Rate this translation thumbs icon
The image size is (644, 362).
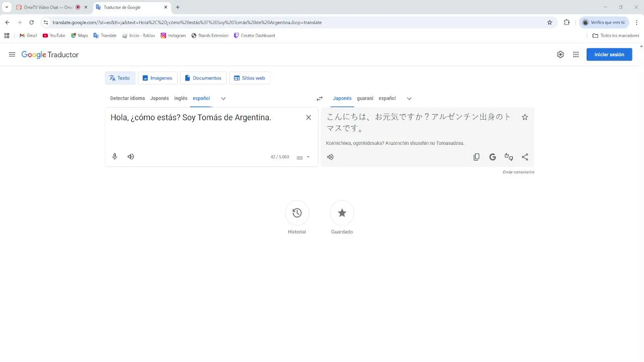point(509,157)
